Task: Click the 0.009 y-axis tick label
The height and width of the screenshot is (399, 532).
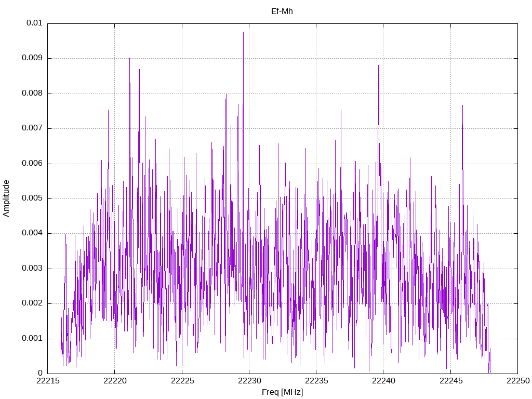Action: pyautogui.click(x=32, y=58)
